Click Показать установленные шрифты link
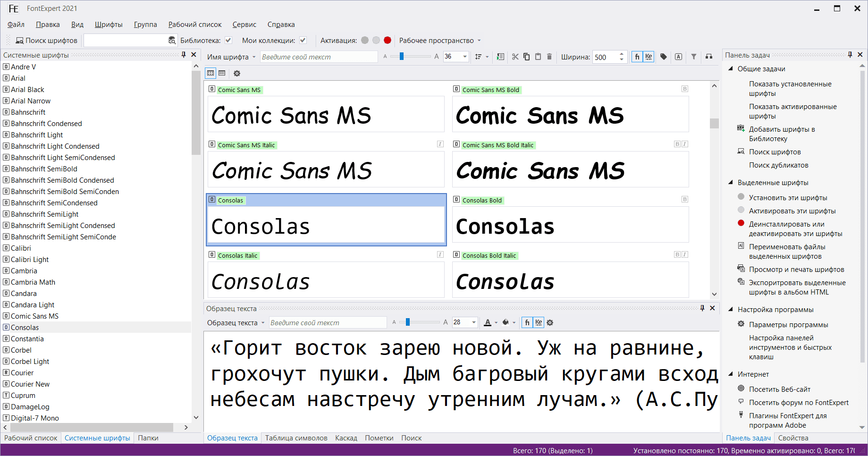The width and height of the screenshot is (868, 456). (x=790, y=89)
